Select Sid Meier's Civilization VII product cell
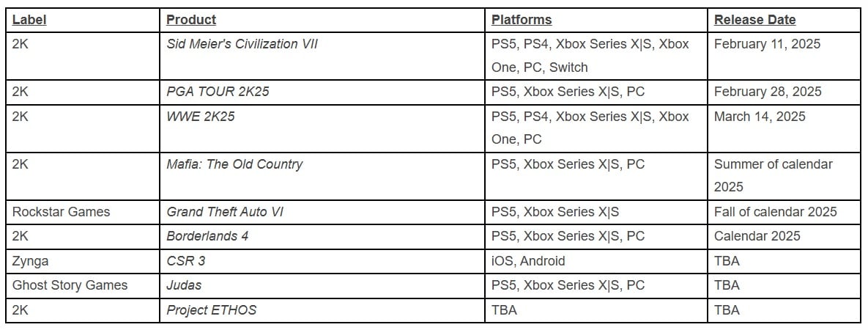 [242, 44]
